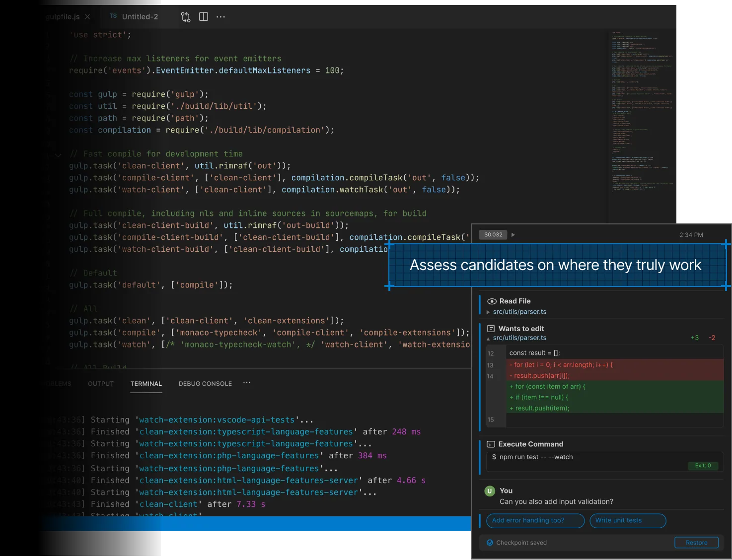Viewport: 732px width, 560px height.
Task: Open source control compare changes icon
Action: point(186,17)
